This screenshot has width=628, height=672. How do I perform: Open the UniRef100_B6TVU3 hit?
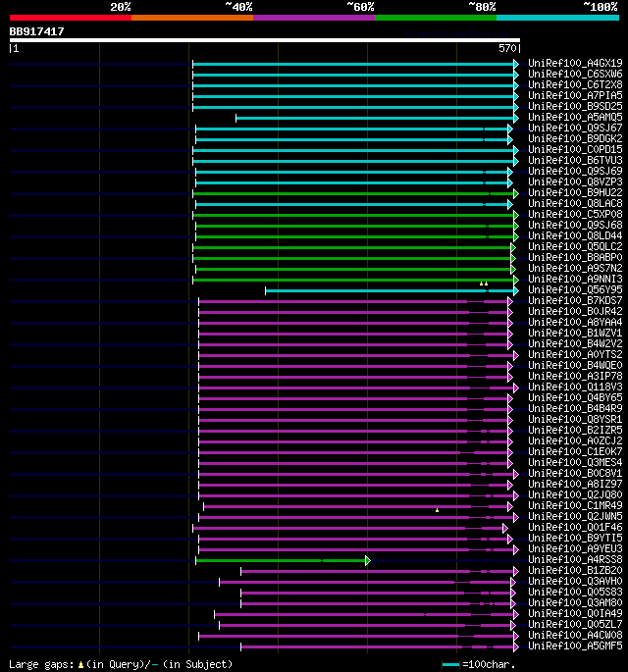click(575, 160)
